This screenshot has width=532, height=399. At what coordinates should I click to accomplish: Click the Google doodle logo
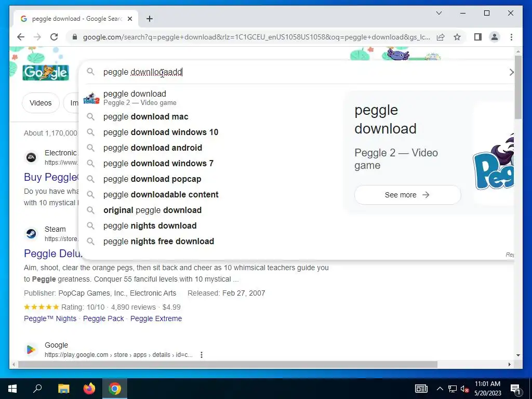point(46,72)
